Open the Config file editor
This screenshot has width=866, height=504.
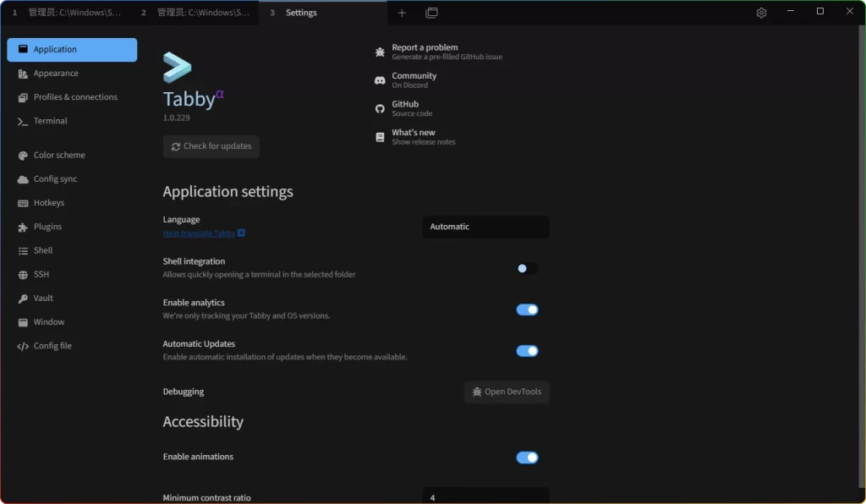point(52,345)
